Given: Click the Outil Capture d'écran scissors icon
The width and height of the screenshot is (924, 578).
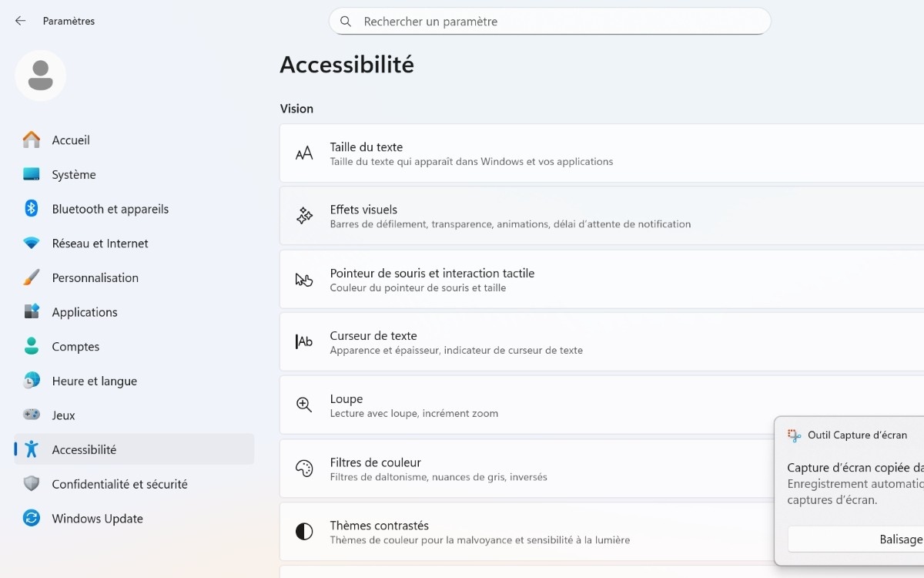Looking at the screenshot, I should (793, 435).
